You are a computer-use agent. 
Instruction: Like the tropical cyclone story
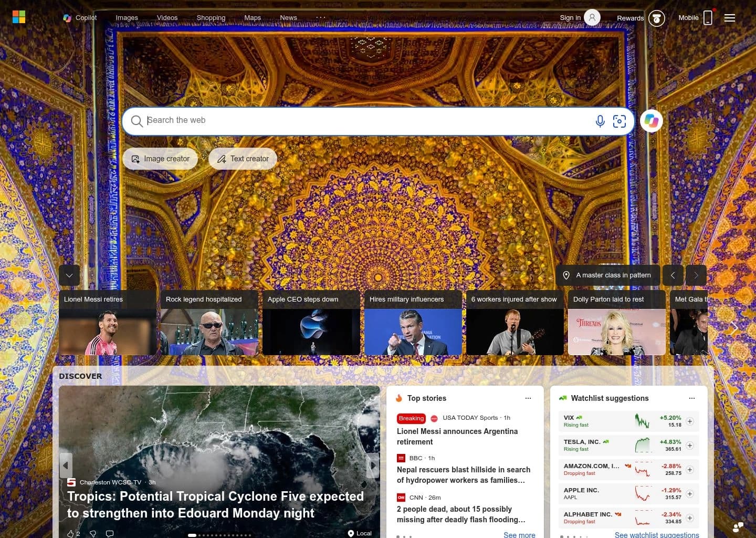[x=71, y=533]
